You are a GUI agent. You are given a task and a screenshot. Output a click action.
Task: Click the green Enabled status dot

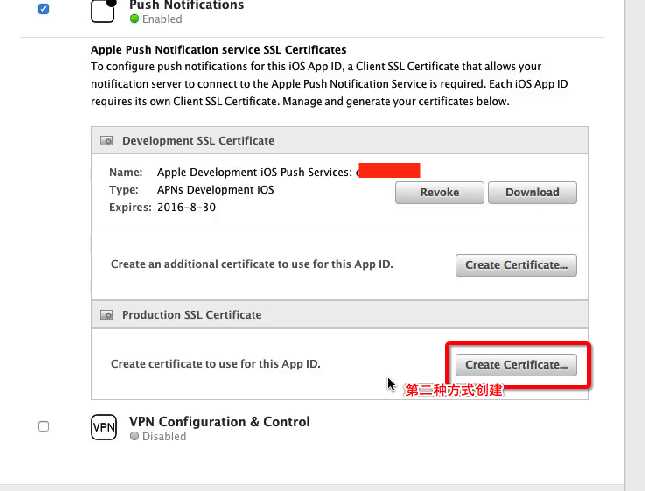tap(134, 19)
